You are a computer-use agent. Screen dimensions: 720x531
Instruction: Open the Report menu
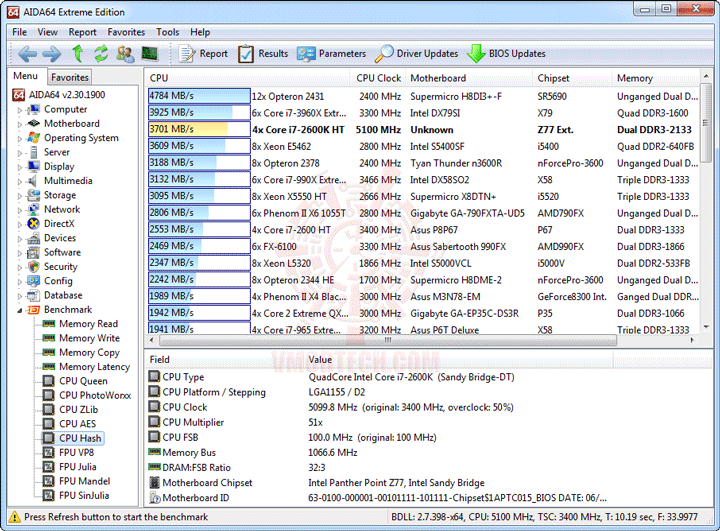point(82,32)
